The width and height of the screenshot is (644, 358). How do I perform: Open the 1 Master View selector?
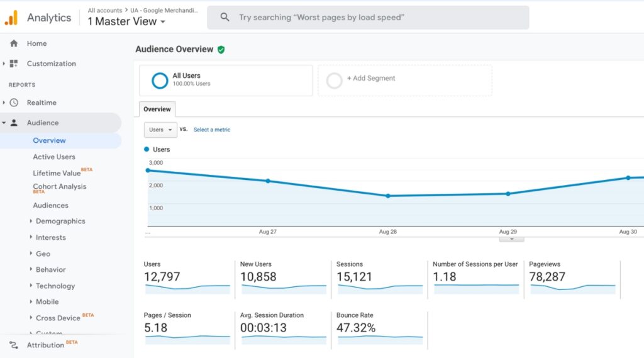tap(126, 22)
